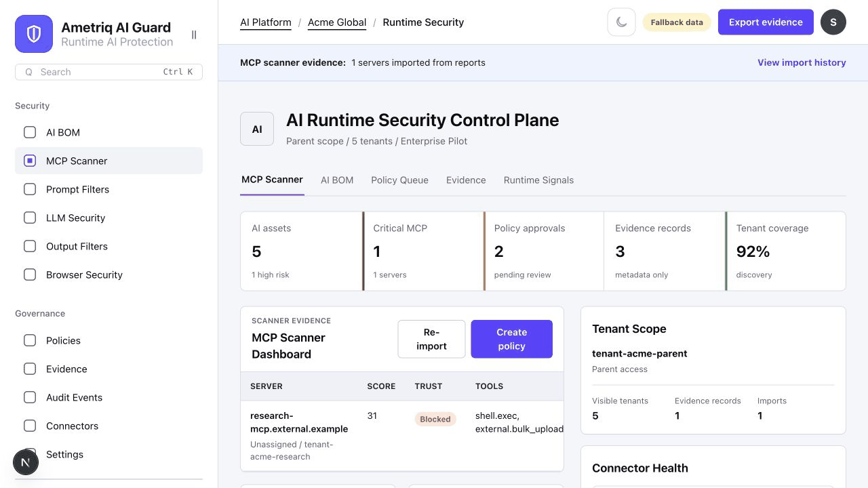Open View import history link
Viewport: 868px width, 488px height.
tap(802, 62)
